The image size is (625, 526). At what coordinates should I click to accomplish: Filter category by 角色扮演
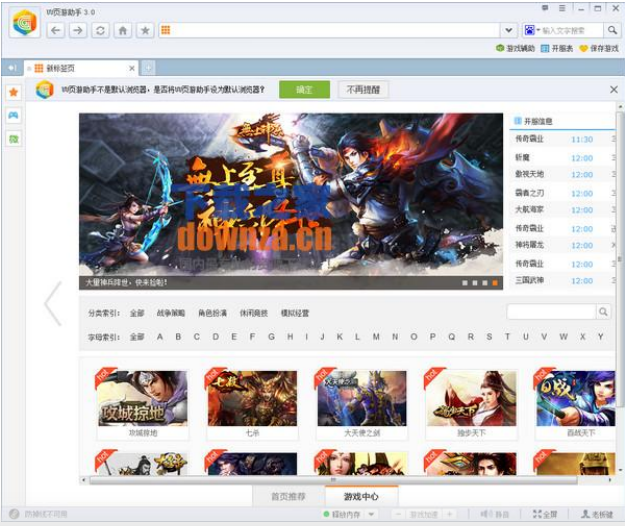click(212, 313)
